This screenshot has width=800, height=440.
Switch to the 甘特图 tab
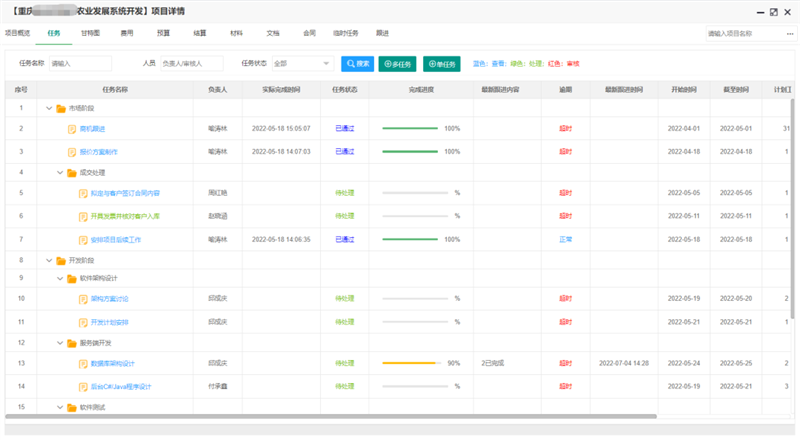tap(90, 33)
